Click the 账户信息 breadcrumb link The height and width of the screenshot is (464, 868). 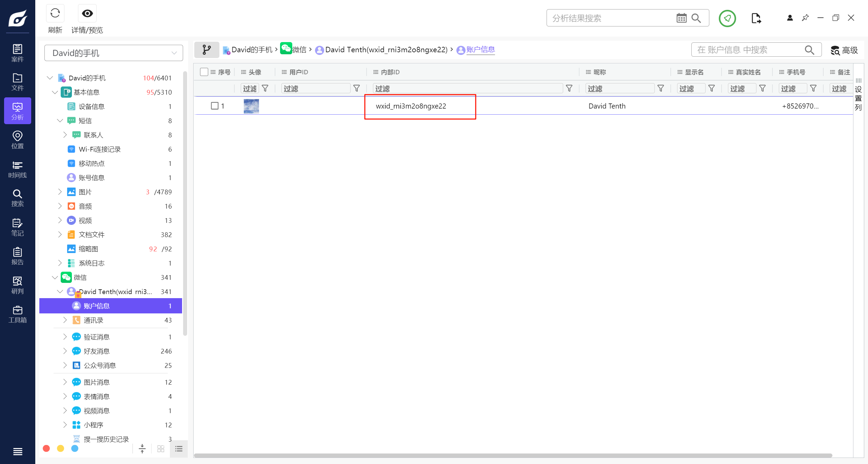480,50
